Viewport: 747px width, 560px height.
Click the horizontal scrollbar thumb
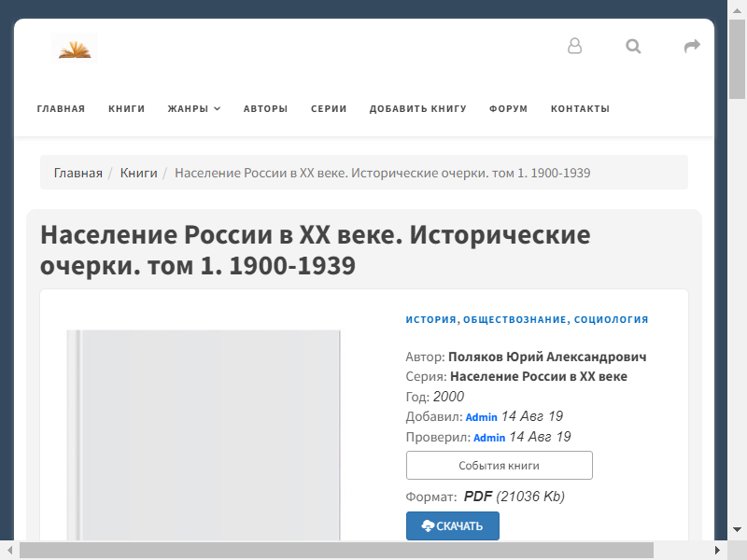(336, 551)
